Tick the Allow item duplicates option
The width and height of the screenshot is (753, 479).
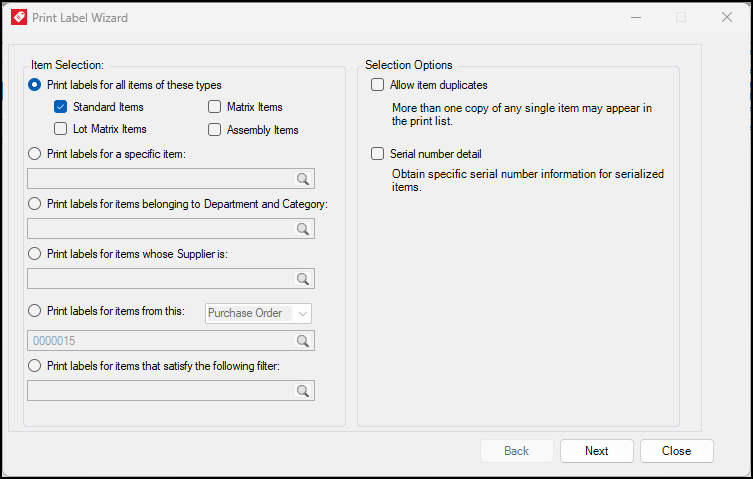(x=377, y=85)
